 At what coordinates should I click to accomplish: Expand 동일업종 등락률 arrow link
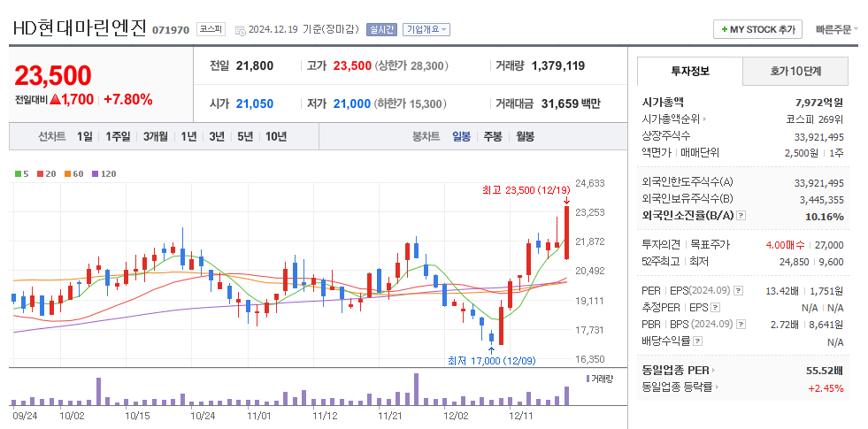(x=717, y=387)
